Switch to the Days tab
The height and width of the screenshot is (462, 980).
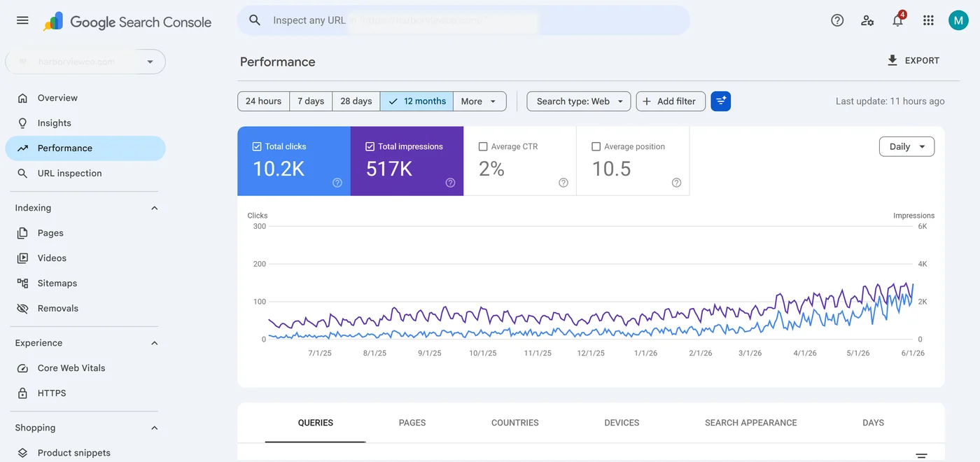tap(874, 423)
